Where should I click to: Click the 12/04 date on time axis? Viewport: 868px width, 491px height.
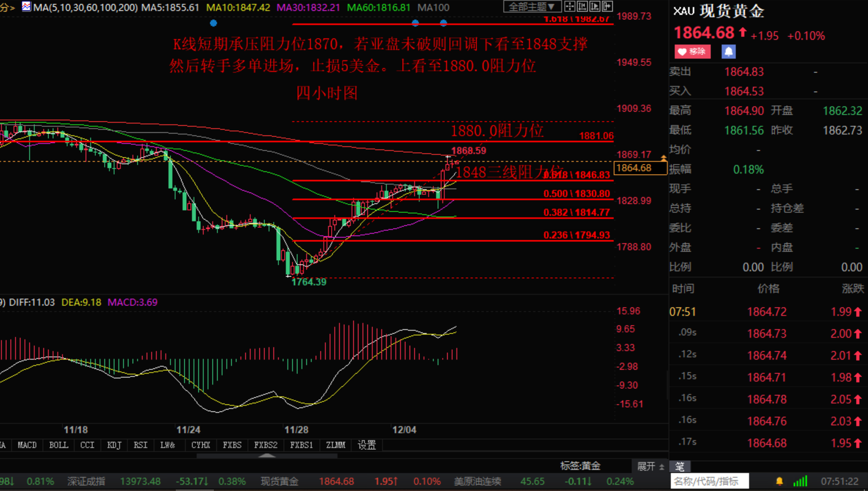pos(404,430)
